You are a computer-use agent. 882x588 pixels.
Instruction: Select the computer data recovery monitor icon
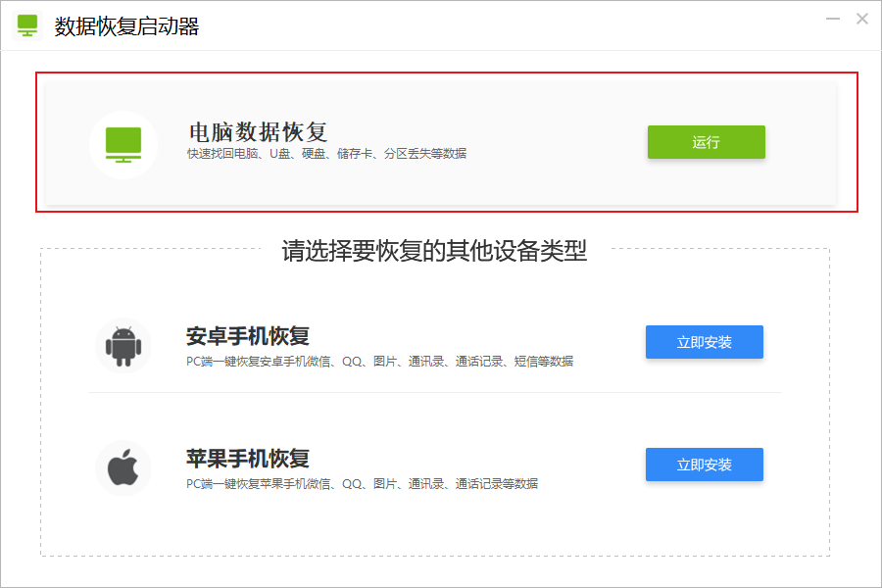(x=123, y=145)
